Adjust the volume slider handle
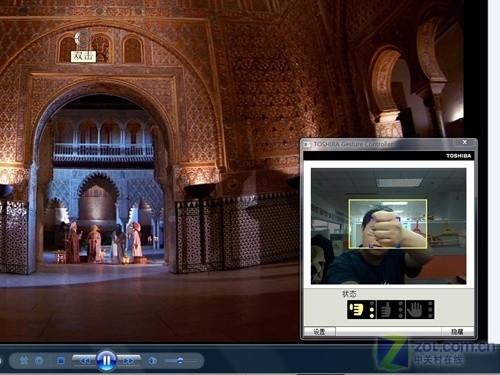The image size is (500, 375). [x=180, y=361]
